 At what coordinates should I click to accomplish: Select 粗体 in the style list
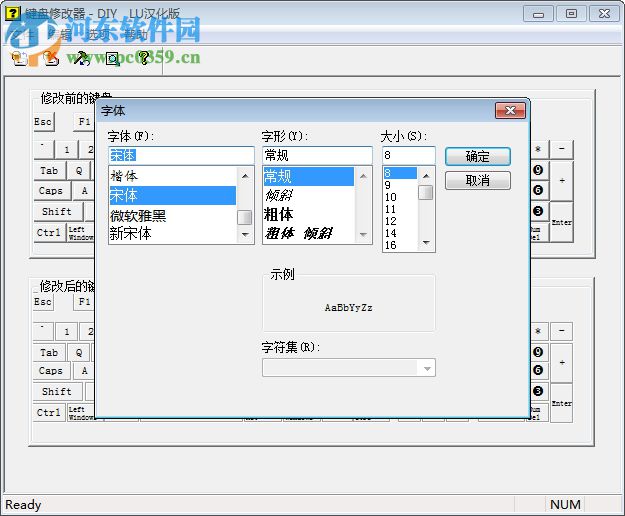coord(309,214)
